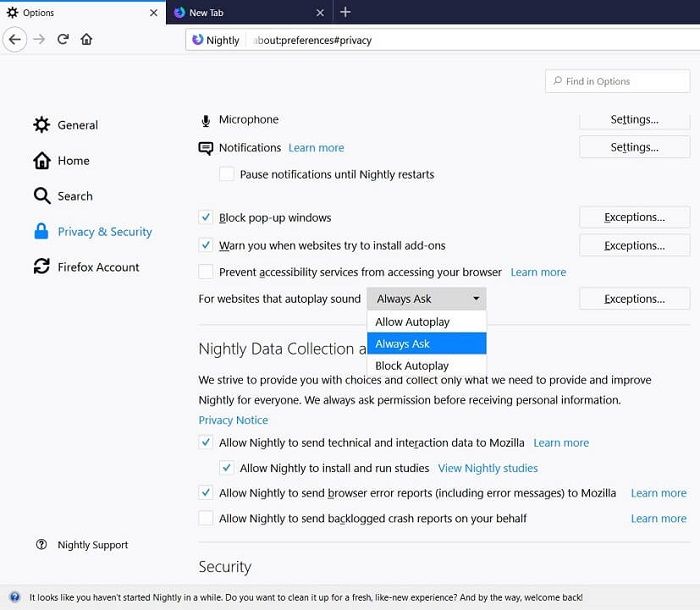Click the Find in Options search field

click(617, 82)
